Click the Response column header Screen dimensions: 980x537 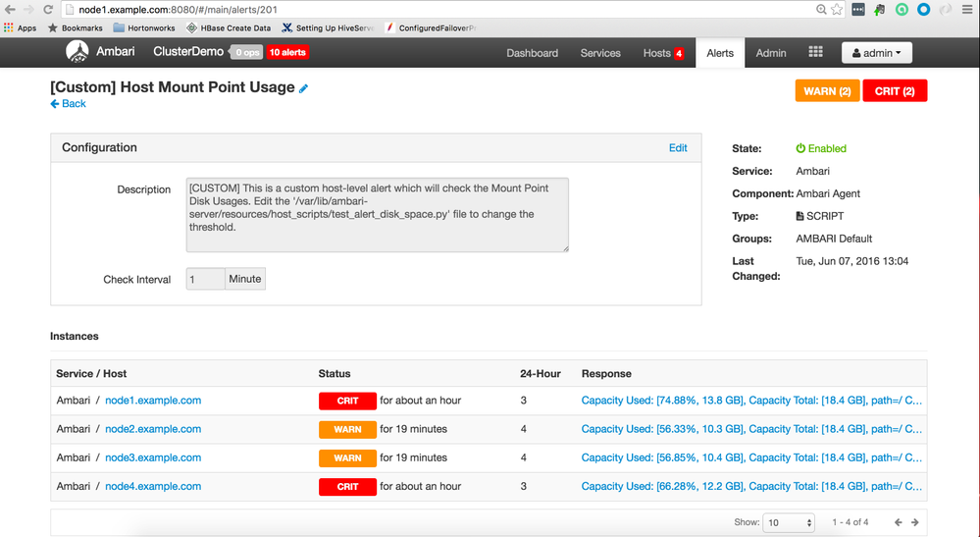pos(606,374)
